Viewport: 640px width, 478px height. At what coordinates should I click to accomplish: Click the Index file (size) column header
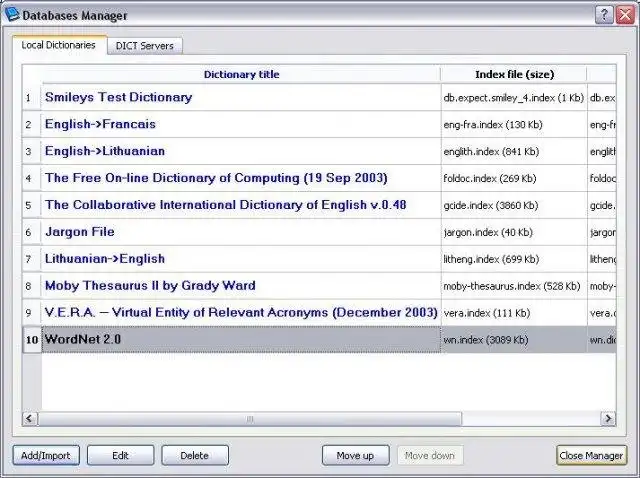[x=514, y=74]
